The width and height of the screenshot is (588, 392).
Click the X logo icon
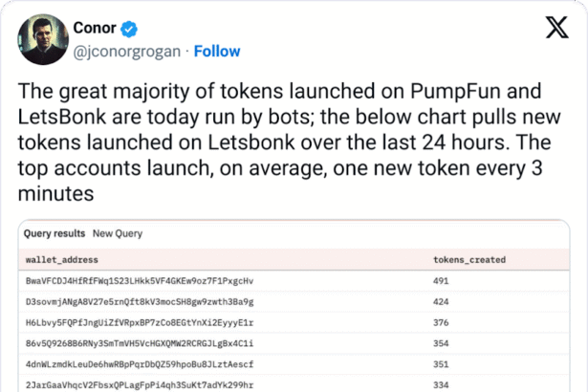point(555,30)
